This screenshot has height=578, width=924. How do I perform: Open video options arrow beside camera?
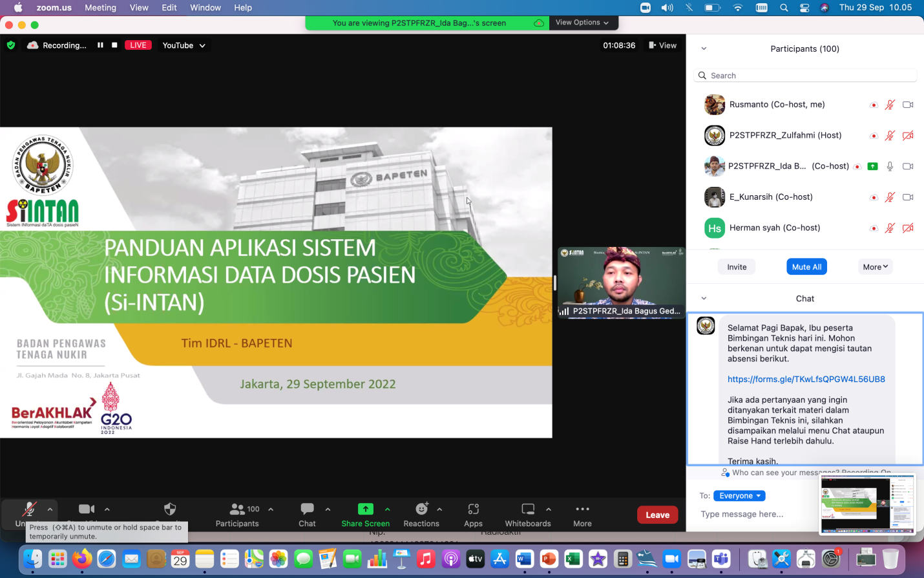click(x=107, y=509)
